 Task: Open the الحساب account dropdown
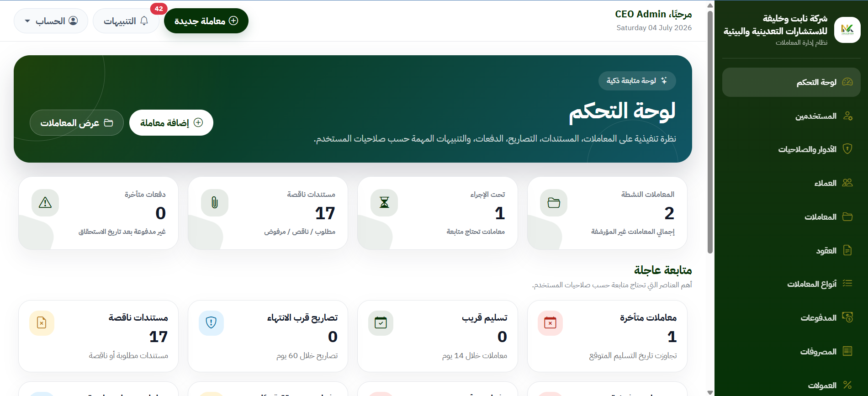coord(51,21)
